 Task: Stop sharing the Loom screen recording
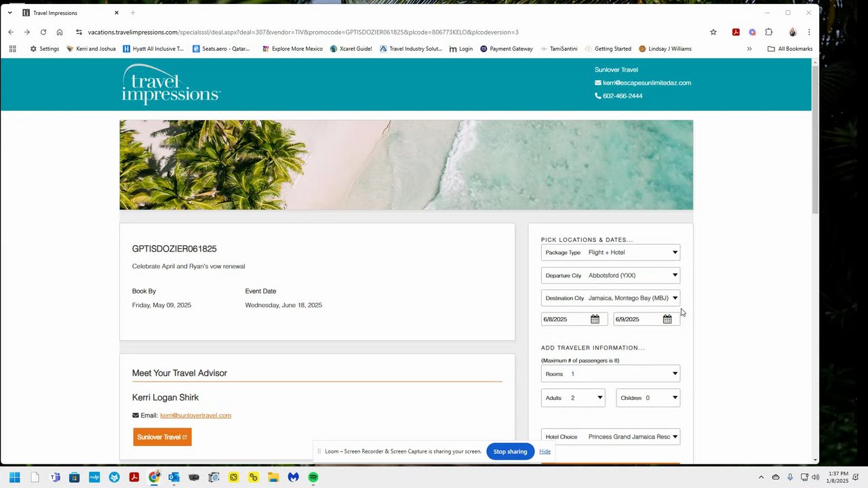click(510, 451)
